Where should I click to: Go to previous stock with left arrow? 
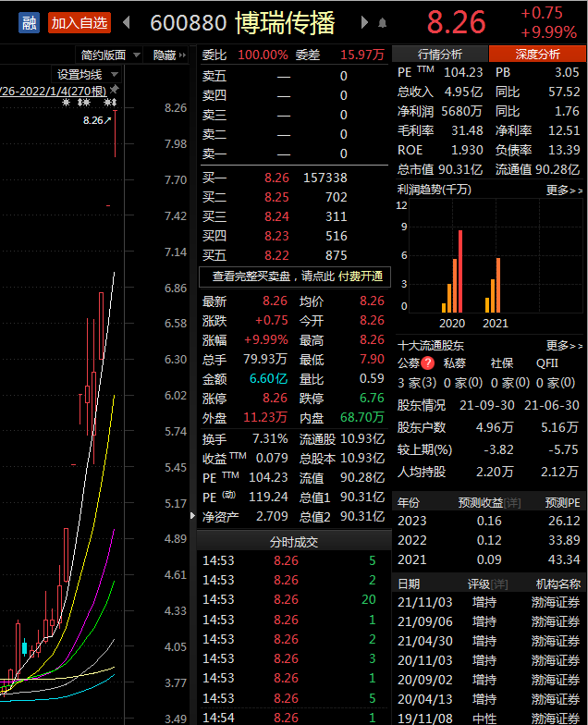coord(127,22)
